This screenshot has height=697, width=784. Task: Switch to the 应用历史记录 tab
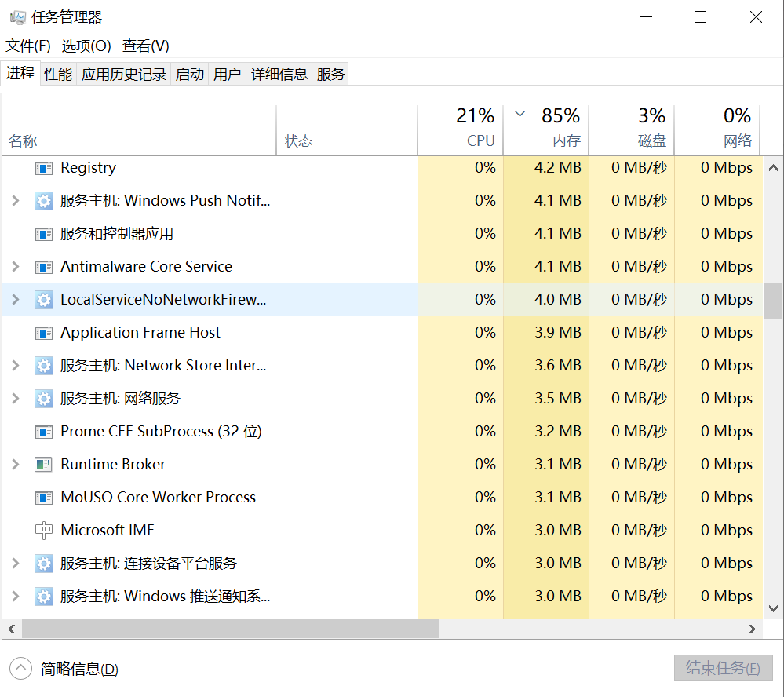coord(123,75)
